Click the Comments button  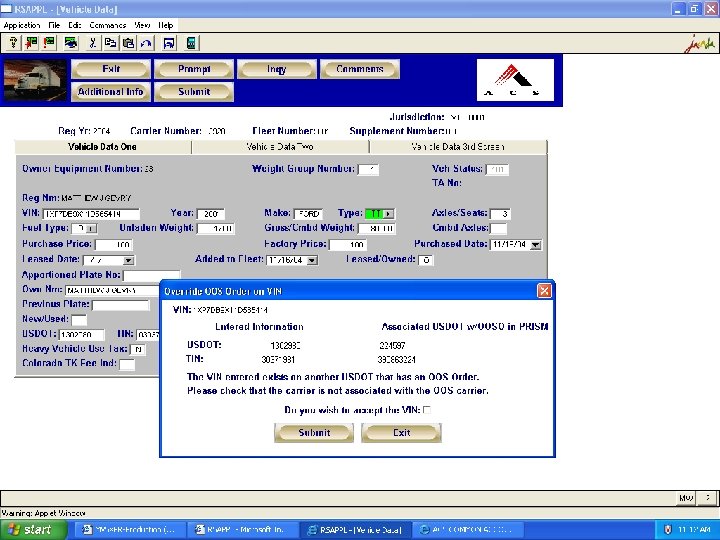(x=360, y=69)
